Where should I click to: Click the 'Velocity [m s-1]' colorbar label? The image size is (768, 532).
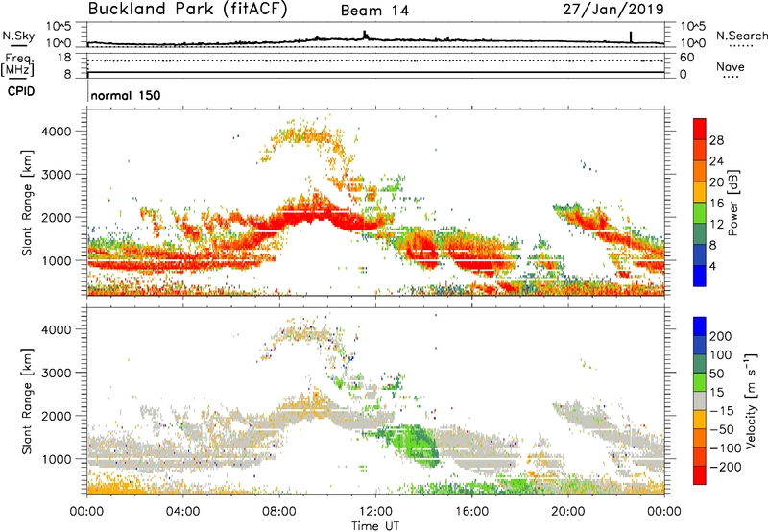(x=751, y=400)
